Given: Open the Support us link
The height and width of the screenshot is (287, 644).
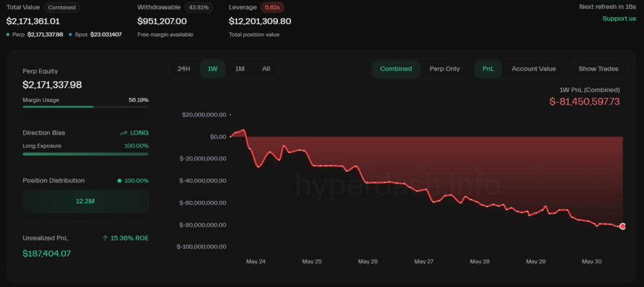Looking at the screenshot, I should click(619, 18).
